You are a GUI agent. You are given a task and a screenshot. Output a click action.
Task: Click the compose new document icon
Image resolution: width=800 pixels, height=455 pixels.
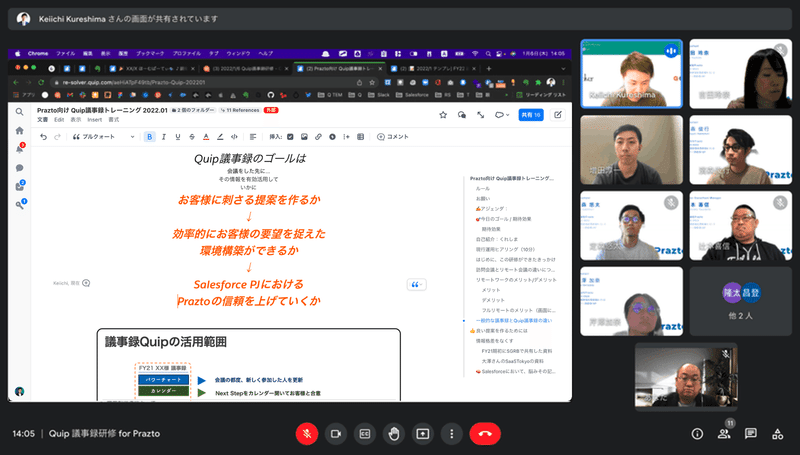[558, 115]
